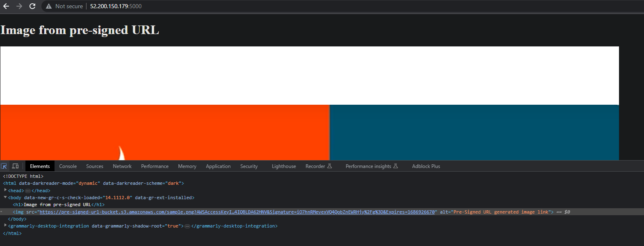The height and width of the screenshot is (246, 644).
Task: Open the Application tab
Action: (218, 166)
